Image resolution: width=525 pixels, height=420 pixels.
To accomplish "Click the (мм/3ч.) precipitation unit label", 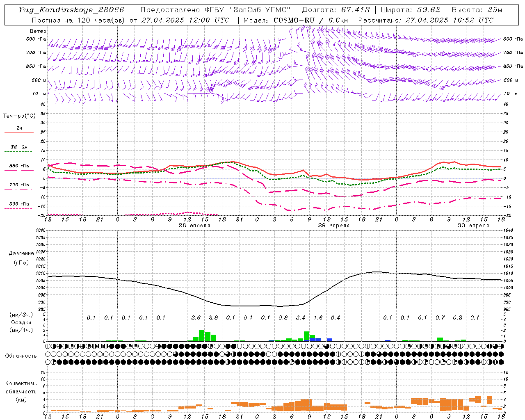I will [x=21, y=315].
